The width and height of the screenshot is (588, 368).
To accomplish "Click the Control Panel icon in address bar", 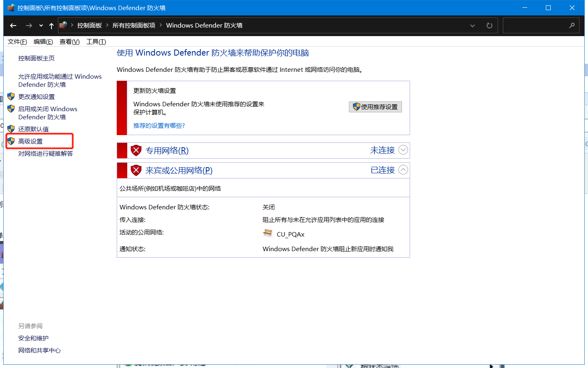I will (x=63, y=25).
